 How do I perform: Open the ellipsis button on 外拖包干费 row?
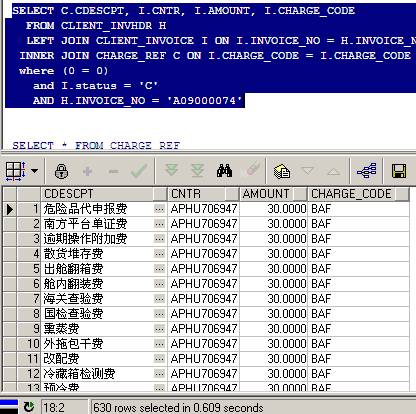pos(160,344)
